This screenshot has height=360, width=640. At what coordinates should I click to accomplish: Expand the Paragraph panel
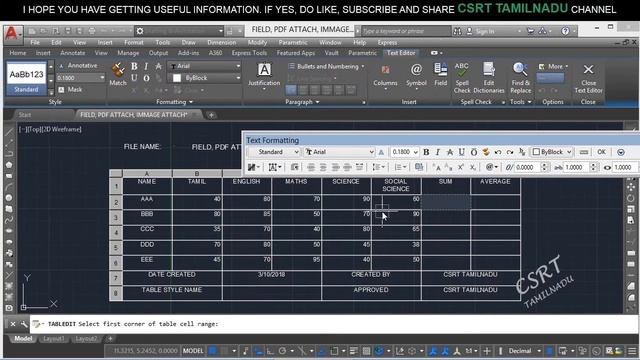tap(302, 102)
